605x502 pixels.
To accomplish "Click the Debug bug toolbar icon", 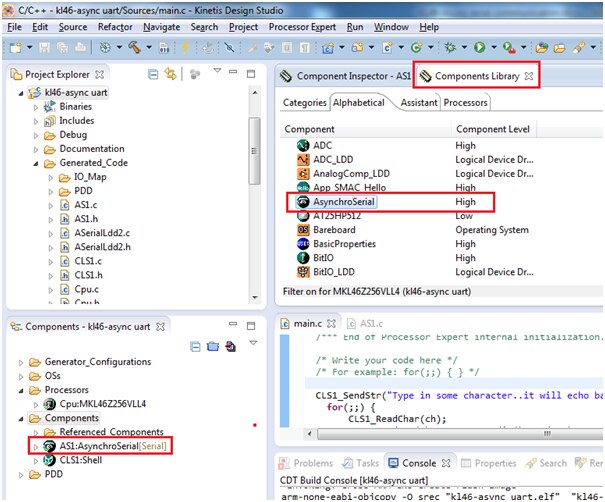I will [450, 47].
